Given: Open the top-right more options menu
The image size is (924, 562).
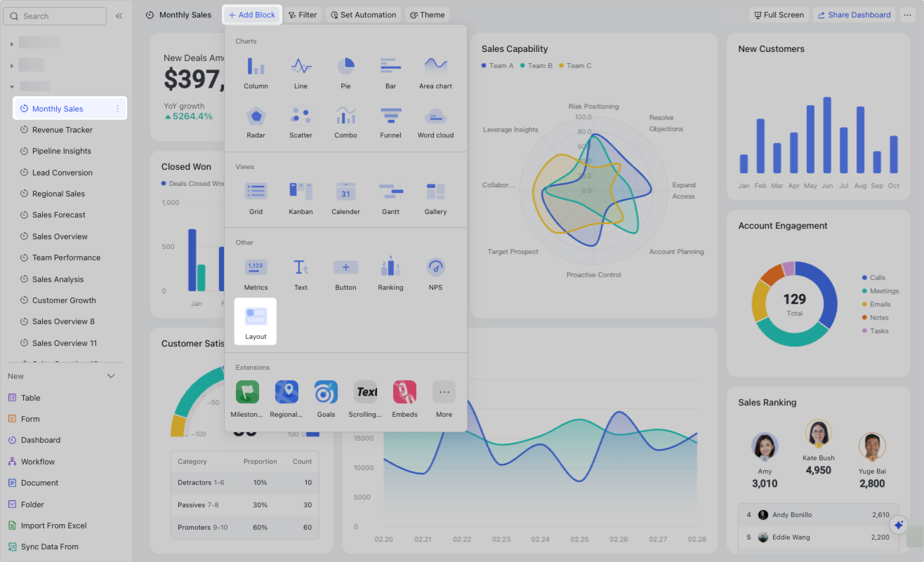Looking at the screenshot, I should point(908,15).
